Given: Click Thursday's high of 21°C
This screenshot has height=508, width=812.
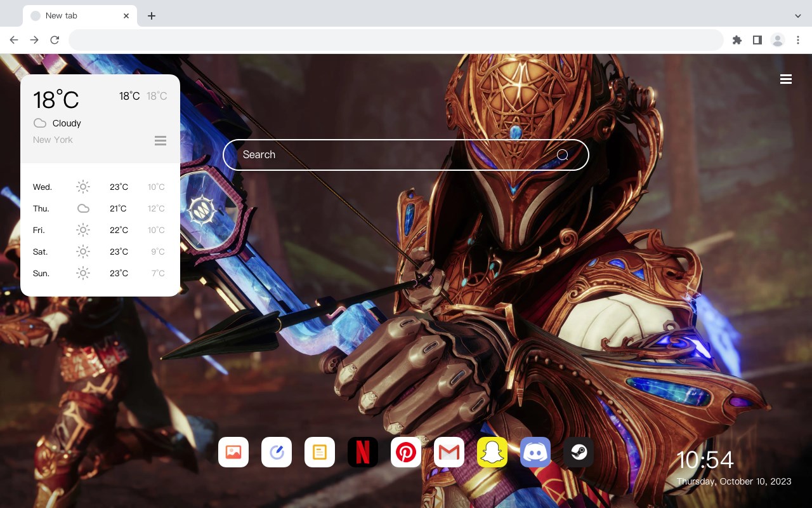Looking at the screenshot, I should [119, 208].
